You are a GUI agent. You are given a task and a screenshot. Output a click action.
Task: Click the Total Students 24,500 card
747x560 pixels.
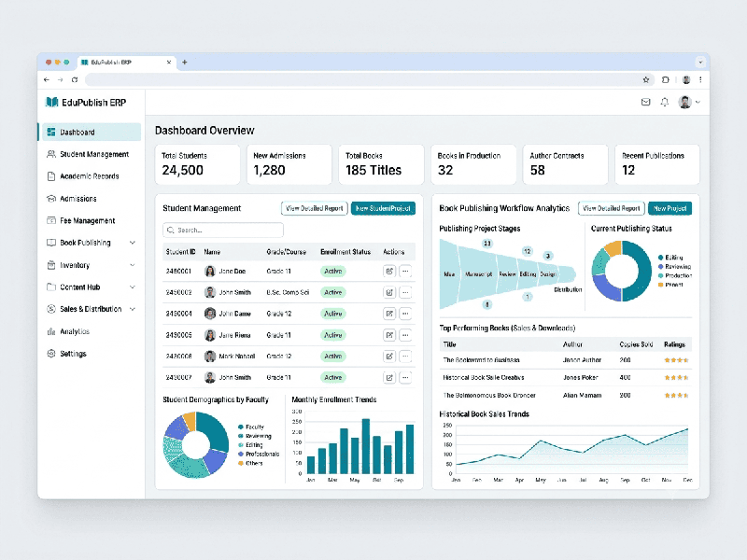pyautogui.click(x=197, y=164)
